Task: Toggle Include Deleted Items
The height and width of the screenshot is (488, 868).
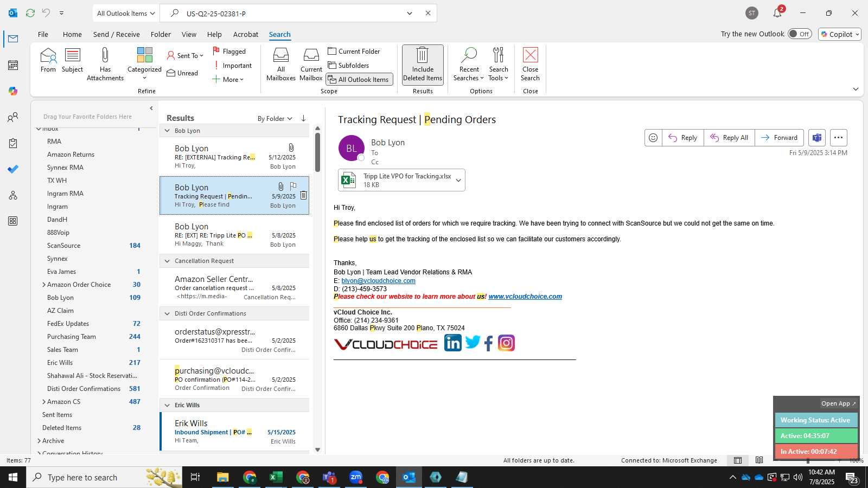Action: point(423,64)
